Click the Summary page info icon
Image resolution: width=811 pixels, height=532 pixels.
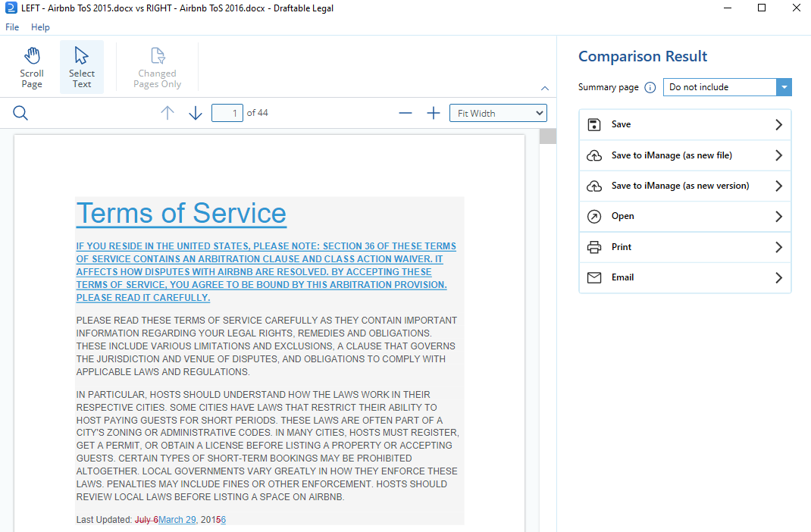point(650,87)
